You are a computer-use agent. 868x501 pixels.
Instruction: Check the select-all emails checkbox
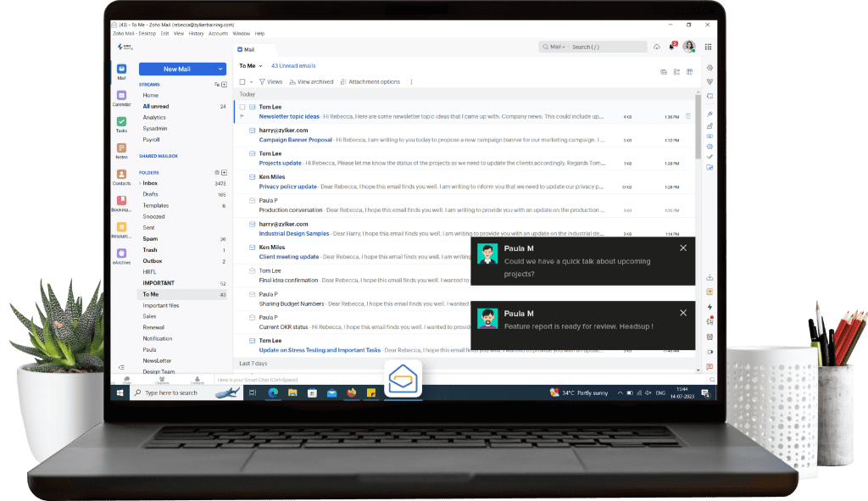coord(243,81)
